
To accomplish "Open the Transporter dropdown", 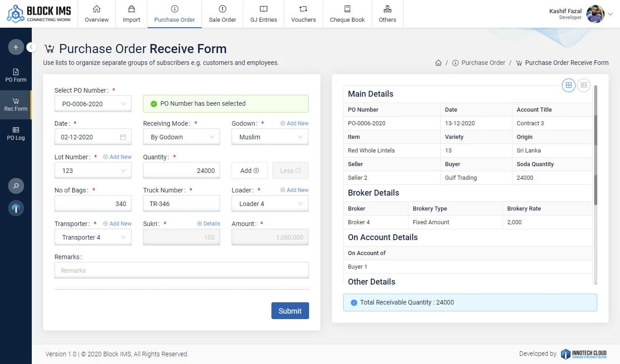I will click(x=93, y=237).
